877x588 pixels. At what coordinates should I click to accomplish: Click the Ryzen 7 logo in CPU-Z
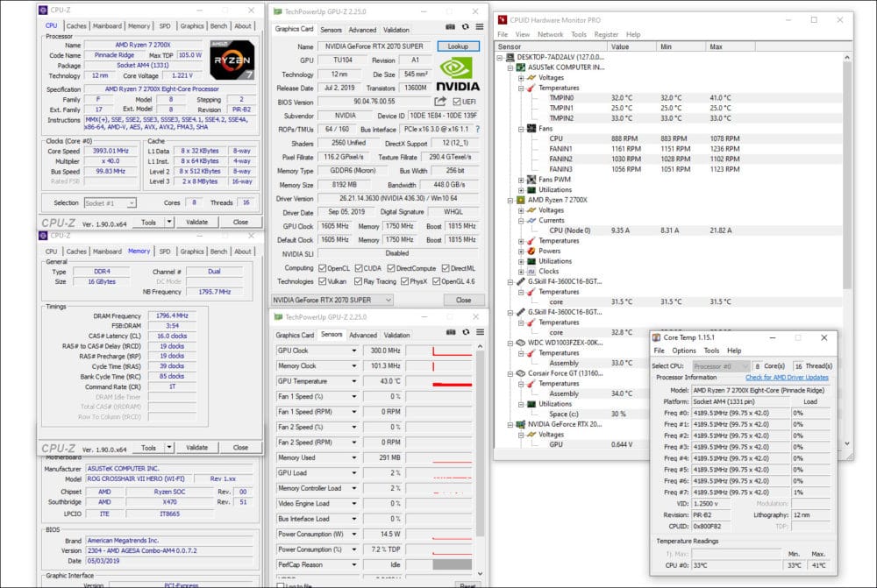coord(232,60)
